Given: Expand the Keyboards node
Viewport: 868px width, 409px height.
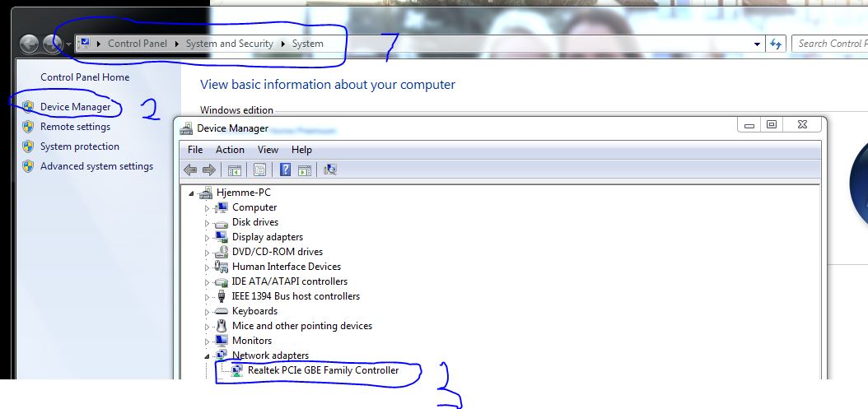Looking at the screenshot, I should tap(207, 312).
